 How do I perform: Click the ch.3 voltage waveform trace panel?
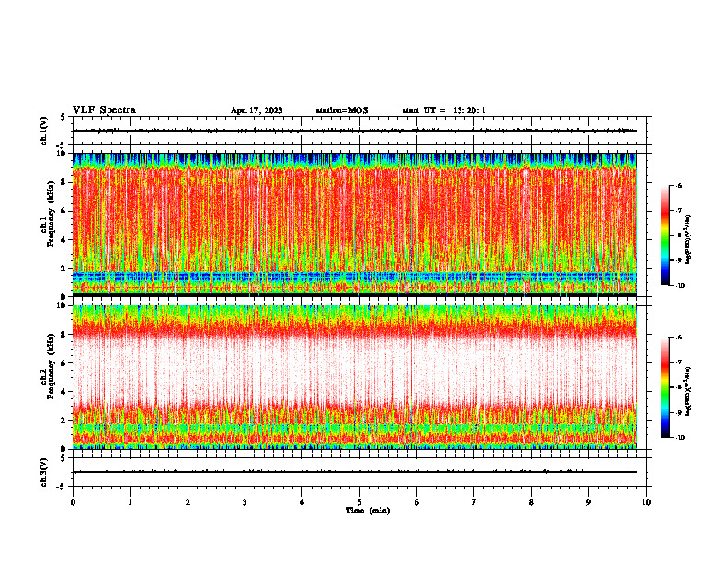pyautogui.click(x=359, y=472)
